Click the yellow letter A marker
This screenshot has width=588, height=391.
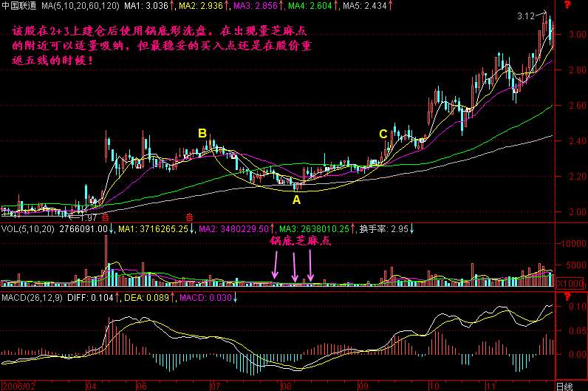[296, 200]
